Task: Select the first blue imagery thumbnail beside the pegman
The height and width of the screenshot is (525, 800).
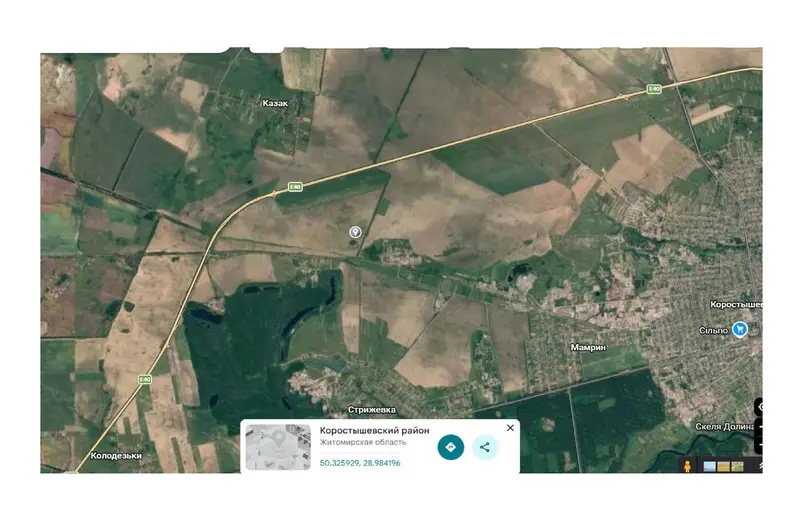Action: pos(709,466)
